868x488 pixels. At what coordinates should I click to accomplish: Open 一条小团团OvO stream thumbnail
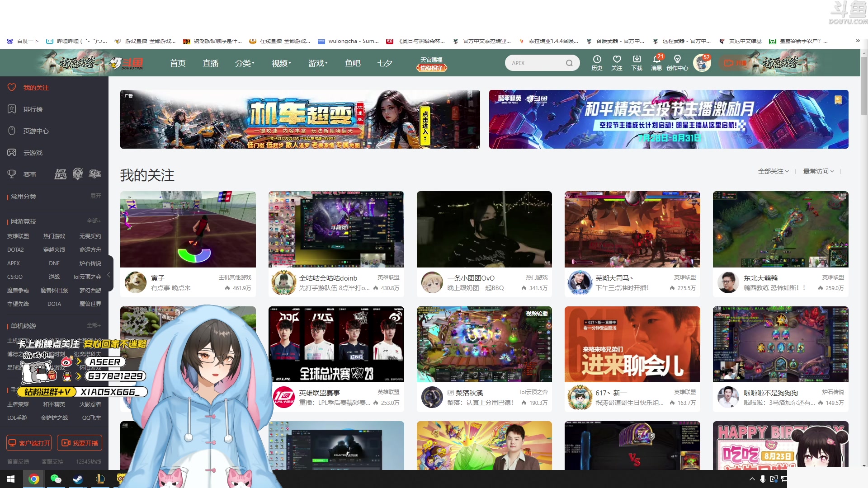click(484, 229)
